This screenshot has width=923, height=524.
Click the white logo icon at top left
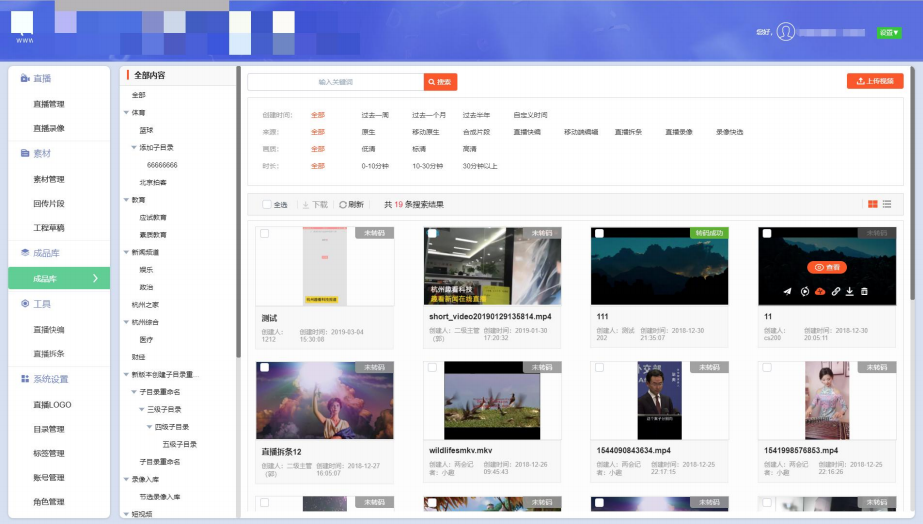click(x=22, y=24)
